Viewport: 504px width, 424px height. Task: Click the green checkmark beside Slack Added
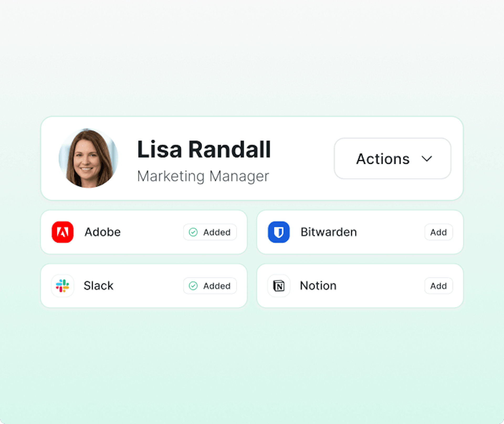(193, 286)
